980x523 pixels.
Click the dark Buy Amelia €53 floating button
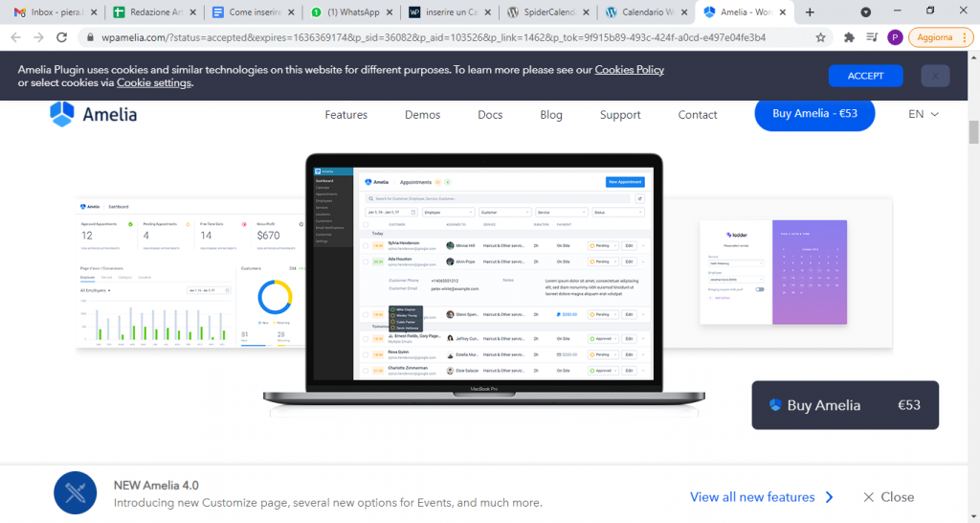845,405
